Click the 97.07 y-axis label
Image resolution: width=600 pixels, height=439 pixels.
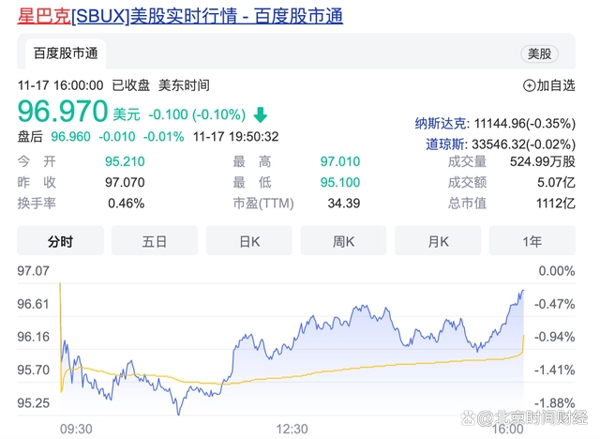pos(33,271)
